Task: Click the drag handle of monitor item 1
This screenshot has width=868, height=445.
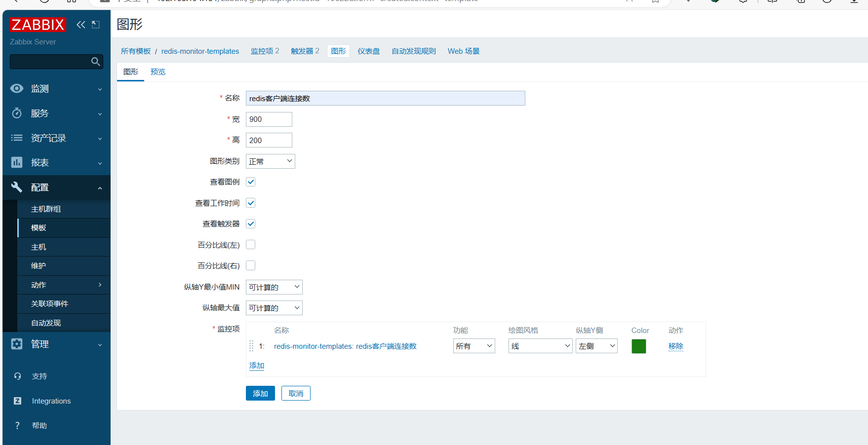Action: [x=251, y=346]
